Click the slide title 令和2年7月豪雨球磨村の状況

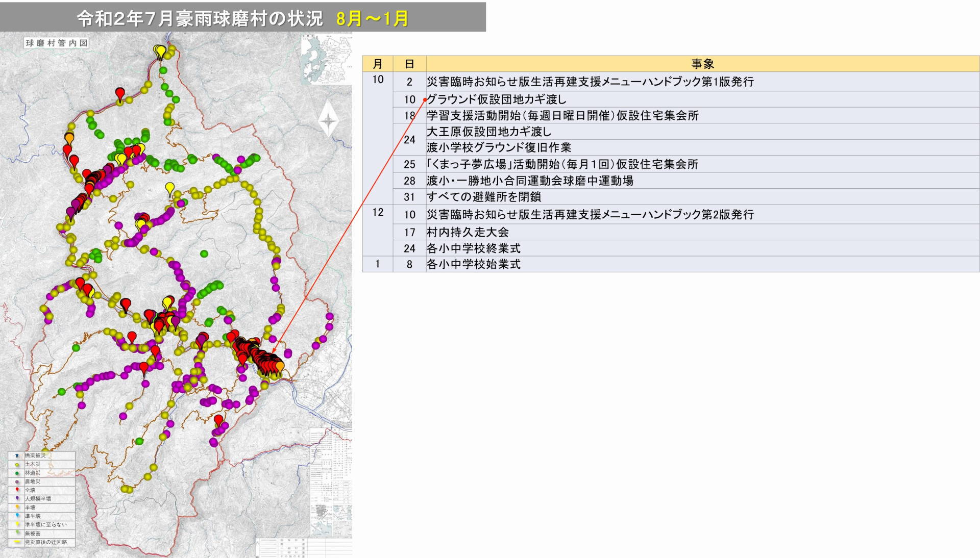200,19
